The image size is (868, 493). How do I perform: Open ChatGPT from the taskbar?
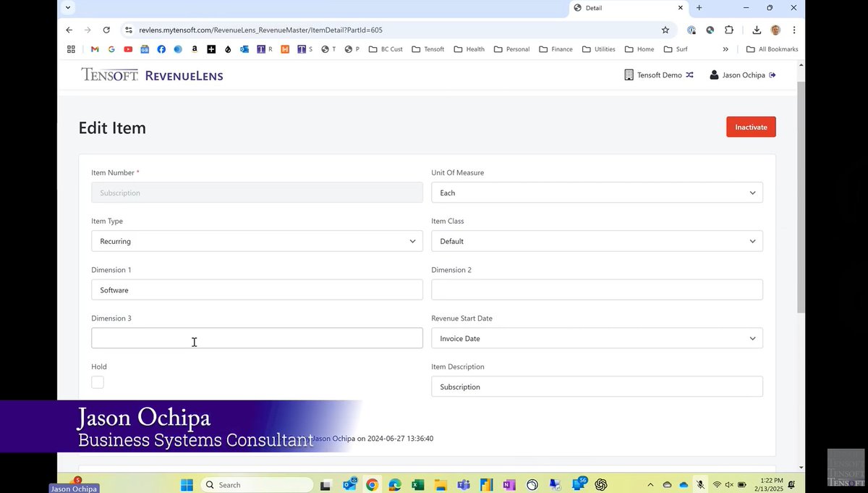coord(601,484)
